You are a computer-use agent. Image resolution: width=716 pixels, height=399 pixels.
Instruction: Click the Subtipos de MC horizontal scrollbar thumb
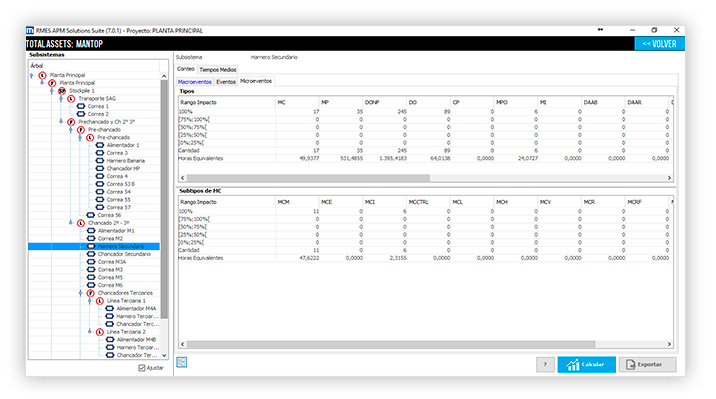click(391, 344)
